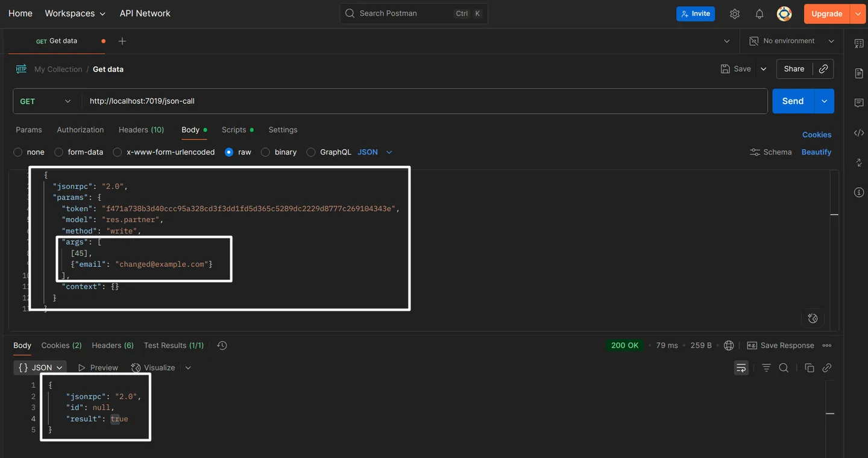
Task: Click the Search Postman field
Action: tap(414, 13)
